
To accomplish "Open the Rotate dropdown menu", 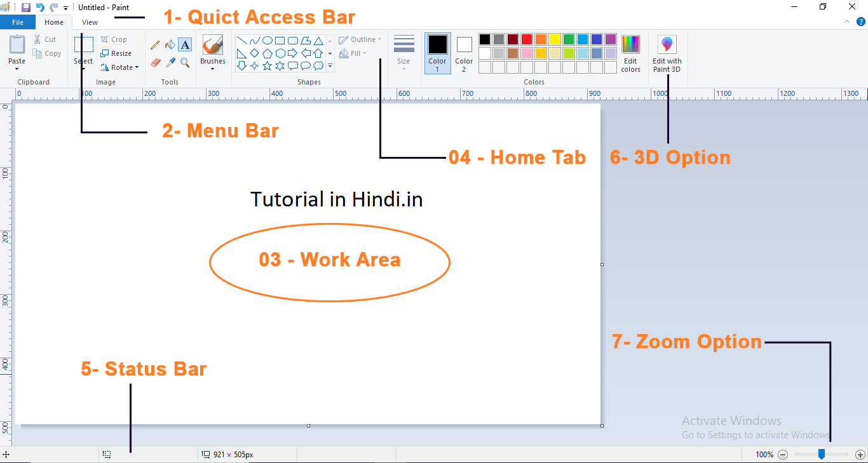I will (x=119, y=67).
